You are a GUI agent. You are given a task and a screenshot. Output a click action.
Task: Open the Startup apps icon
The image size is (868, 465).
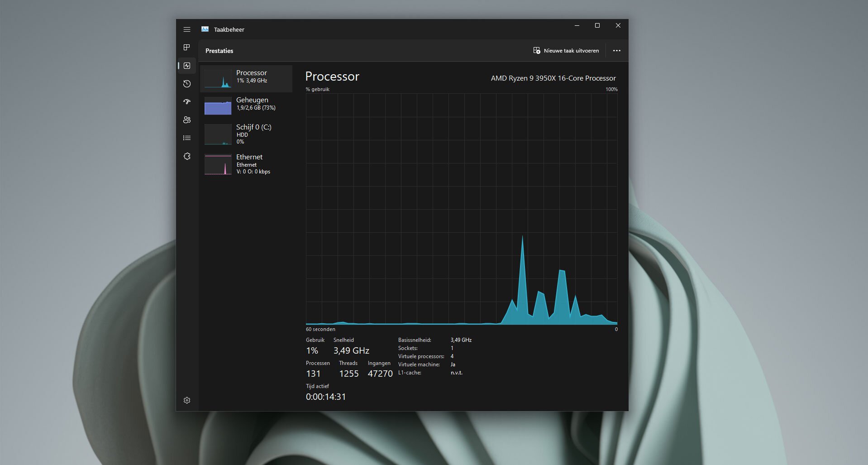(187, 102)
